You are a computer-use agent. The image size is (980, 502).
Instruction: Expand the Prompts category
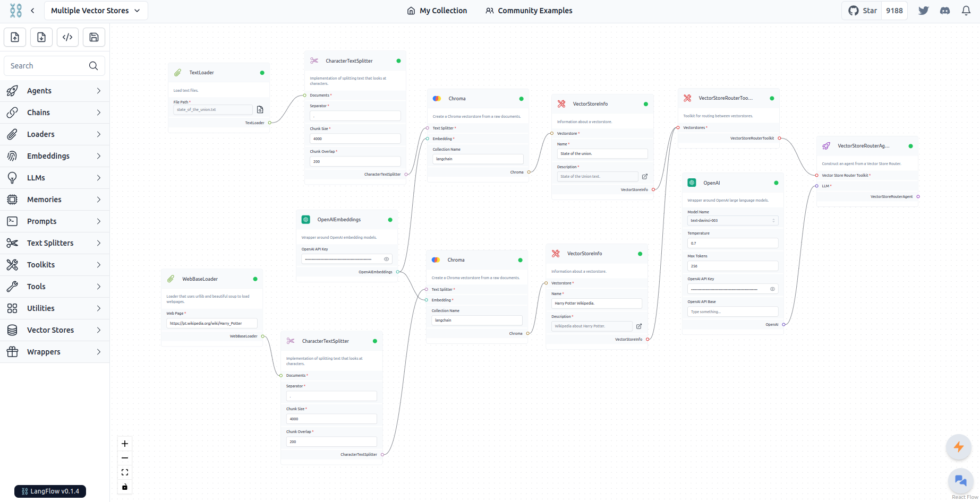[55, 221]
